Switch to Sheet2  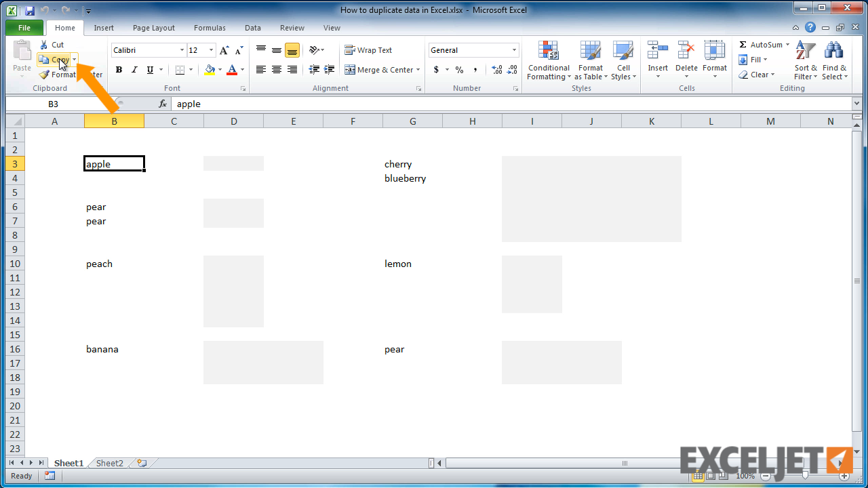pyautogui.click(x=108, y=463)
